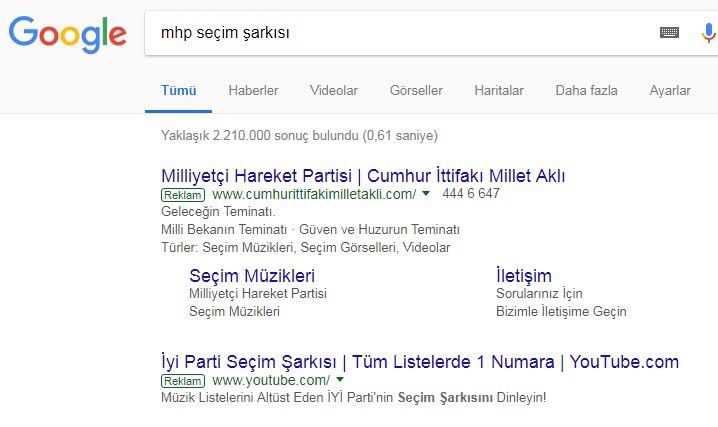
Task: Start voice search with microphone icon
Action: pos(708,33)
